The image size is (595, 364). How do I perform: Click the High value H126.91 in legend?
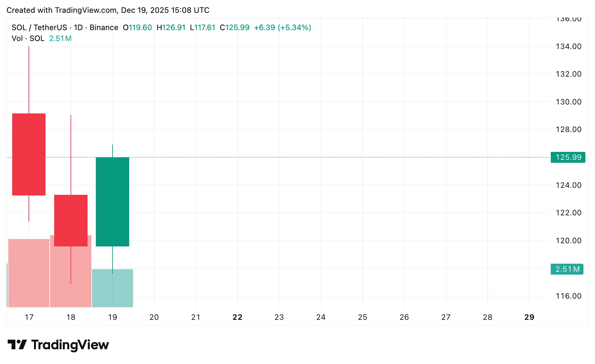pos(171,28)
